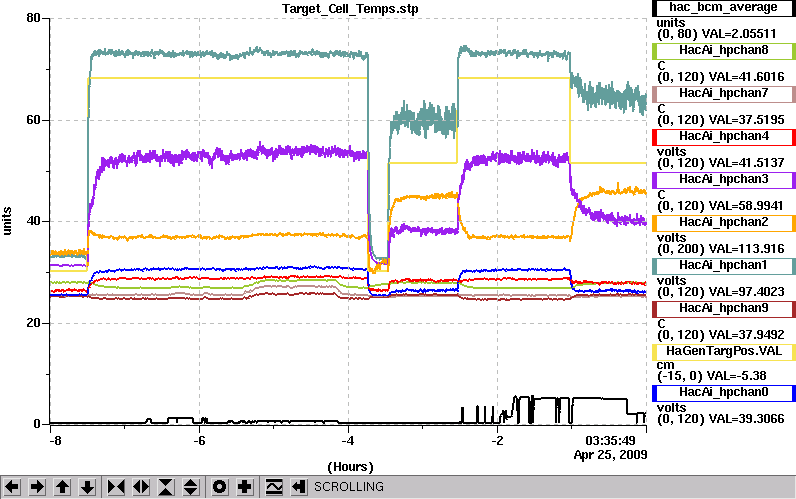Select the red HacAi_hpchan4 legend entry
This screenshot has height=499, width=796.
tap(723, 137)
